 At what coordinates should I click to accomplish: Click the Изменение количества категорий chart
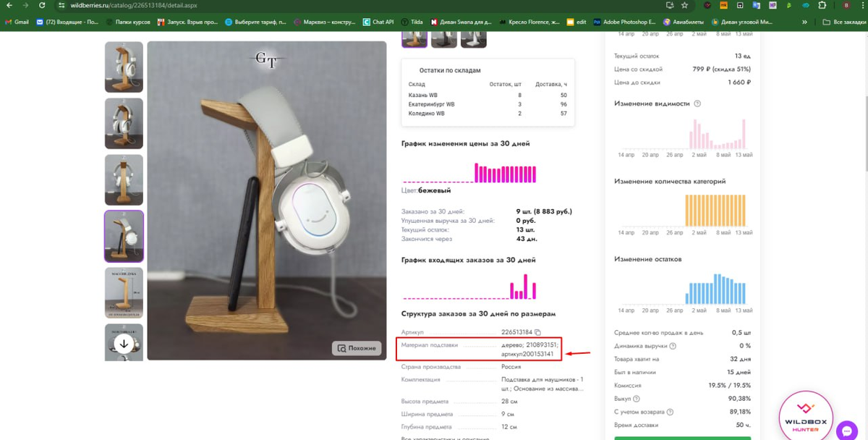[683, 211]
